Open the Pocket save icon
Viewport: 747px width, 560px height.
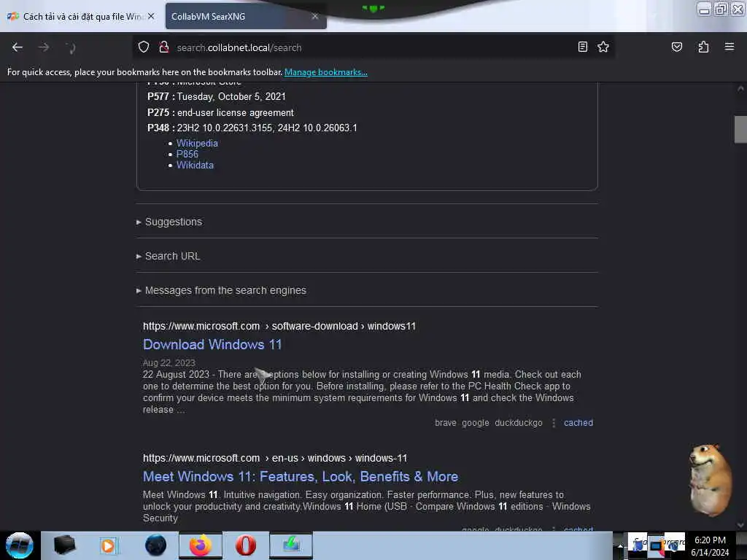tap(676, 47)
